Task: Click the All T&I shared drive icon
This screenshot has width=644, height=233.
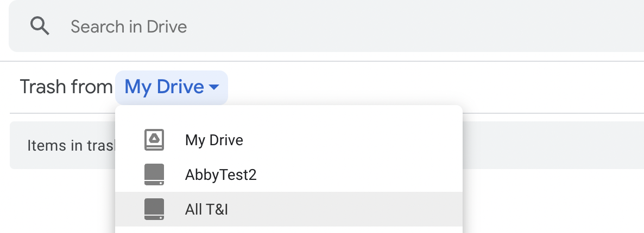Action: 154,209
